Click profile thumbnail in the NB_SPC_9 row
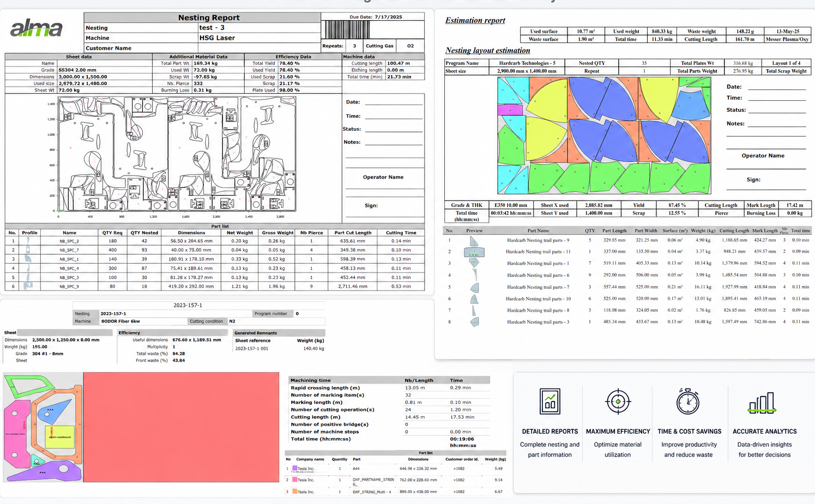This screenshot has height=504, width=815. [x=28, y=286]
